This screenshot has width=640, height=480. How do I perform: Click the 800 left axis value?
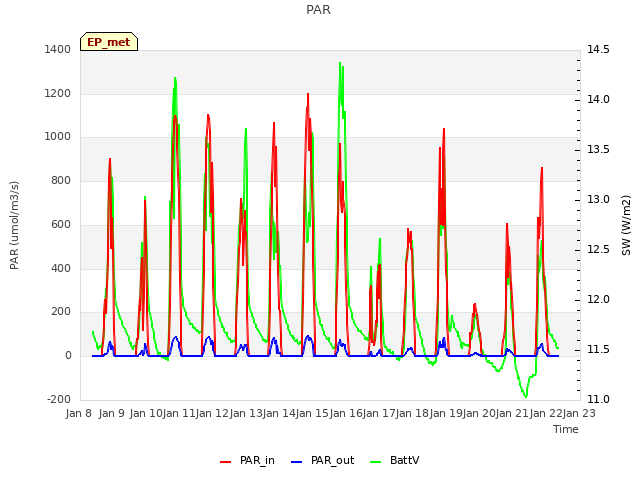coord(61,180)
